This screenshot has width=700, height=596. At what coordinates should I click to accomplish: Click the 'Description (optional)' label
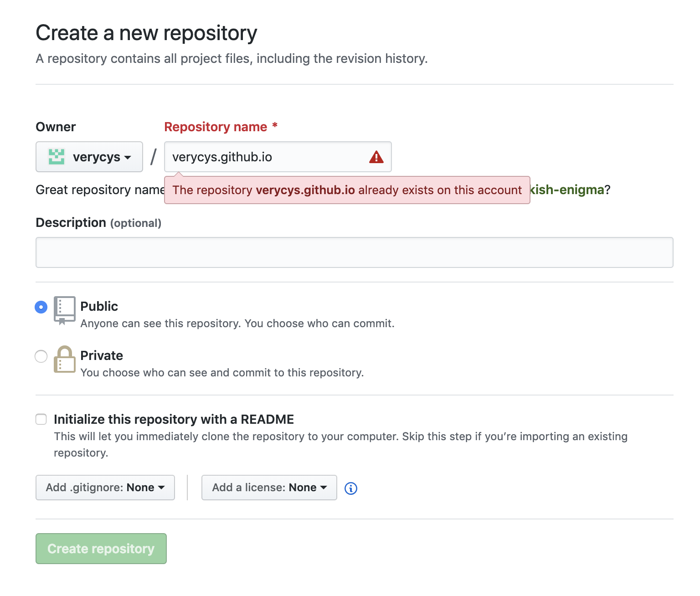pos(98,222)
